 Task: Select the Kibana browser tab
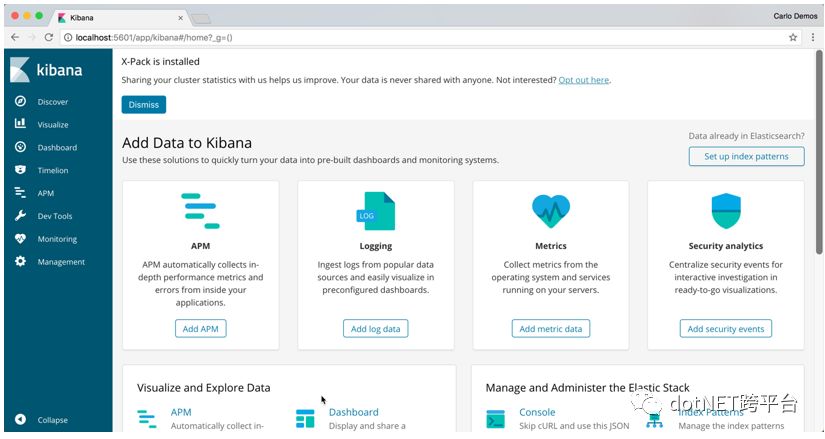pyautogui.click(x=121, y=17)
